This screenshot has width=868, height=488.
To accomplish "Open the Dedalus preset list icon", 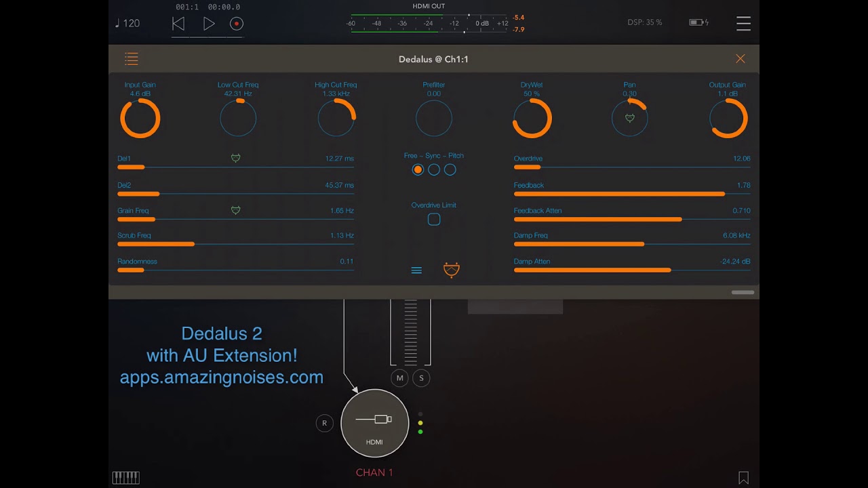I will point(132,59).
